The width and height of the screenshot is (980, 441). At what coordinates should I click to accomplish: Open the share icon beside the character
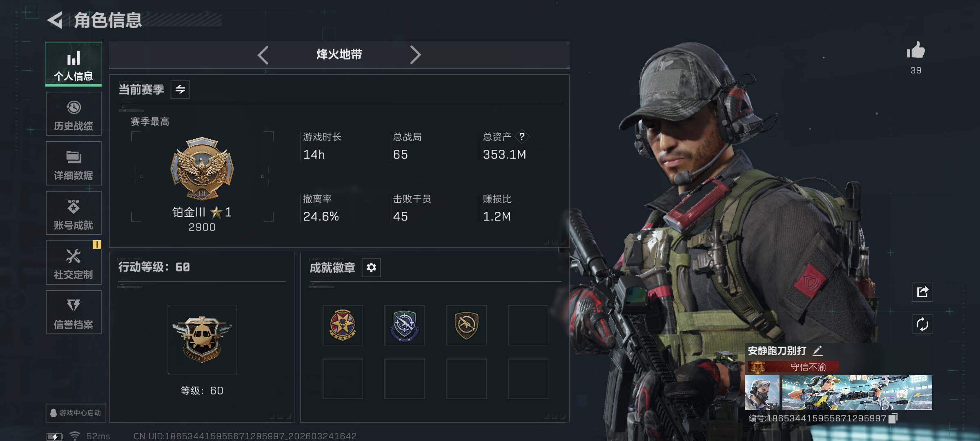(x=922, y=292)
